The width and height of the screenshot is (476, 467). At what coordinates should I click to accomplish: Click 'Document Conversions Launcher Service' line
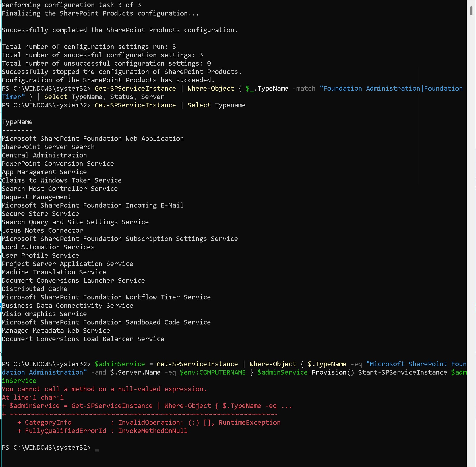(73, 281)
